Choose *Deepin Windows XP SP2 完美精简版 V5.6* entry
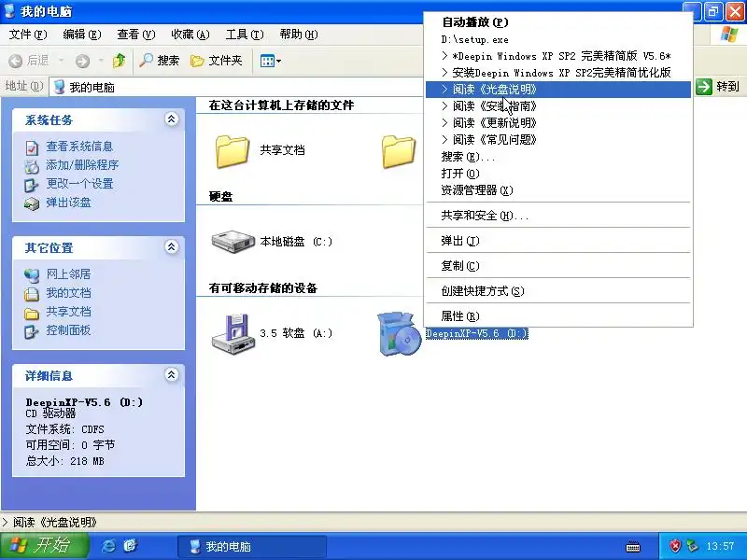The image size is (747, 560). click(x=557, y=56)
